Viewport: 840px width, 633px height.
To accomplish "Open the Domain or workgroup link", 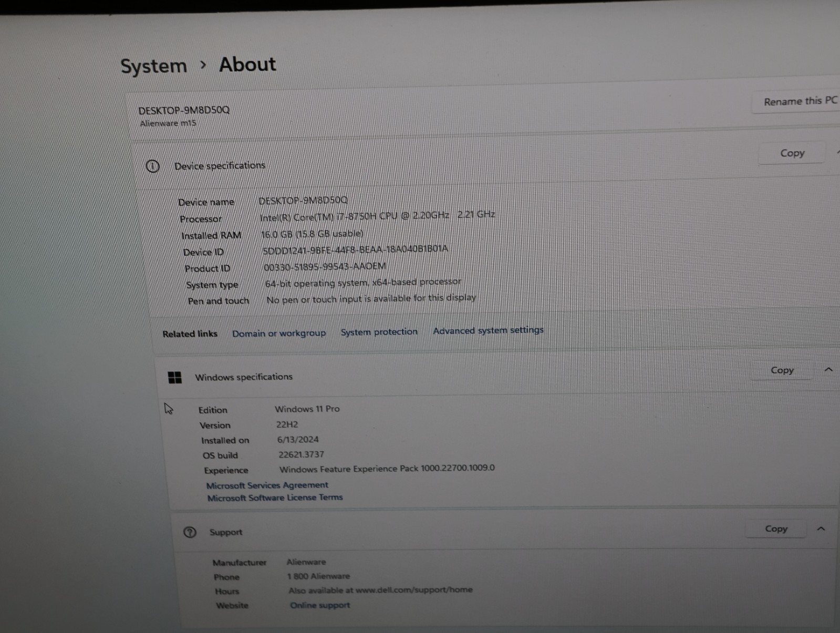I will 279,333.
